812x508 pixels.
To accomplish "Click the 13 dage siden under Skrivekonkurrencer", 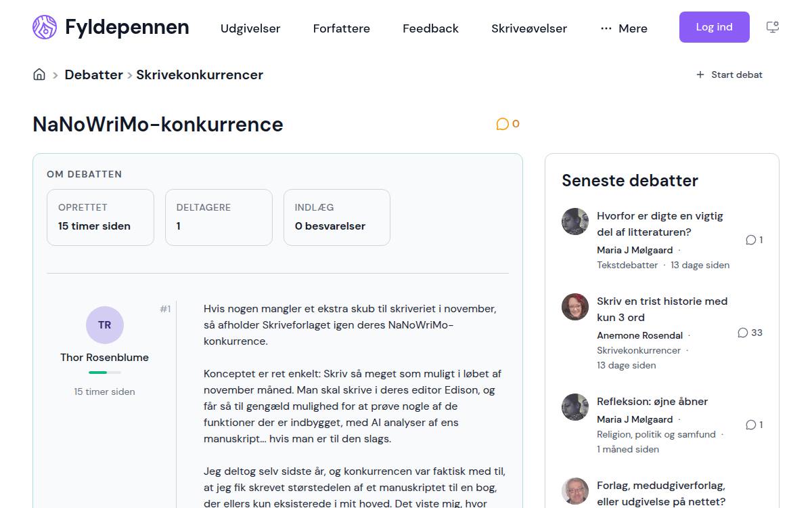I will click(627, 365).
